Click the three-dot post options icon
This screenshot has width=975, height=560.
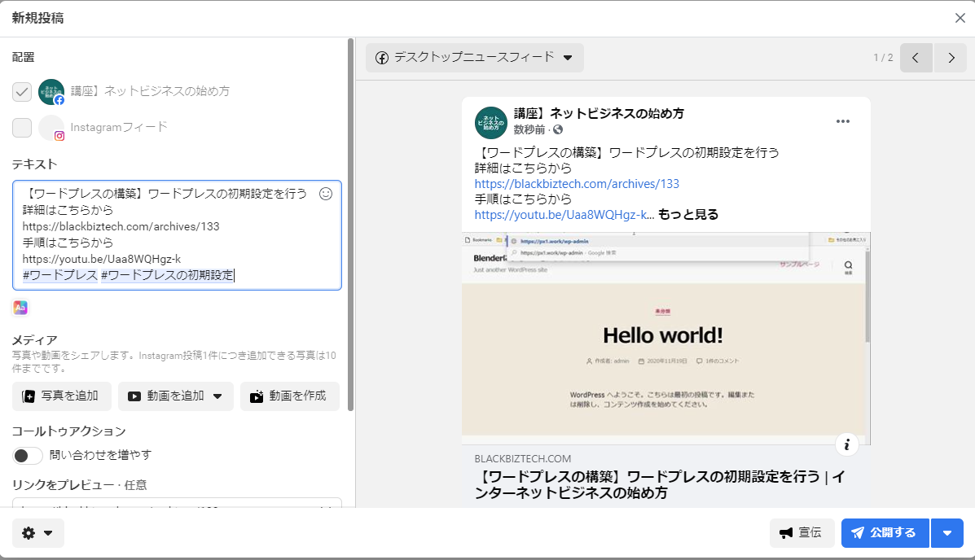pos(842,122)
